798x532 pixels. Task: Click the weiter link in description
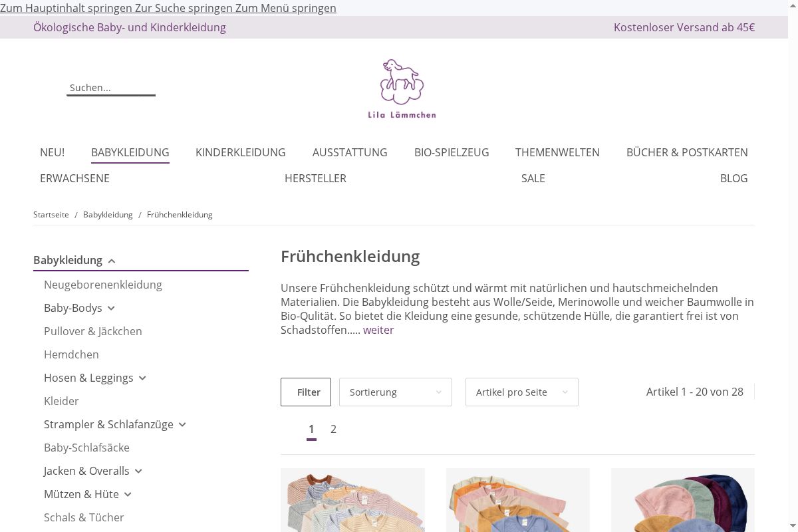(x=378, y=330)
